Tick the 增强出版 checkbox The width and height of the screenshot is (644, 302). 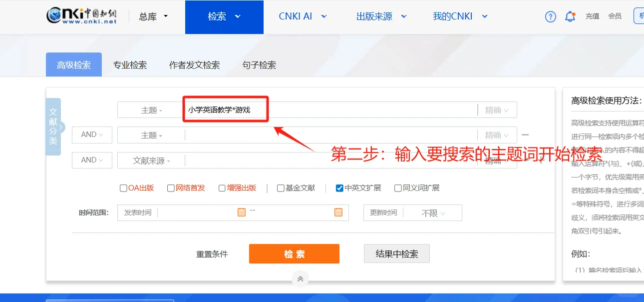click(222, 188)
